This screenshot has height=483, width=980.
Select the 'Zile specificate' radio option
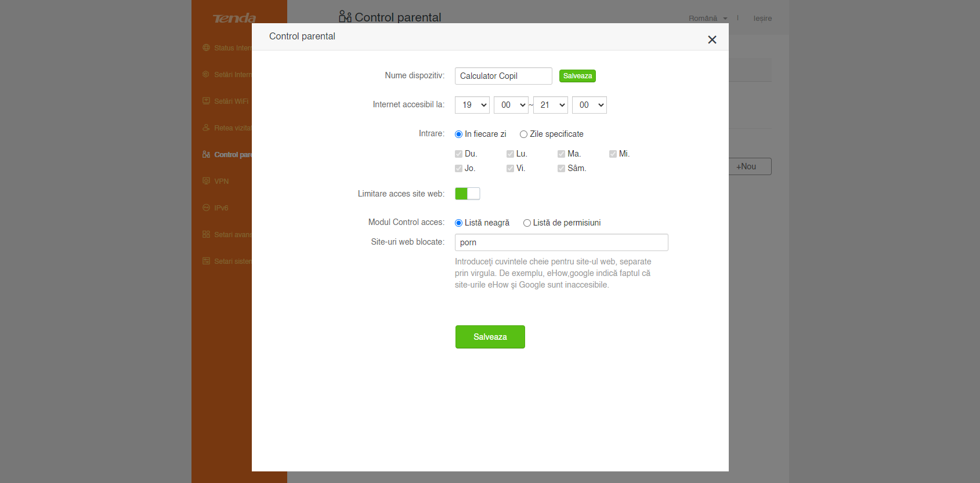(523, 135)
